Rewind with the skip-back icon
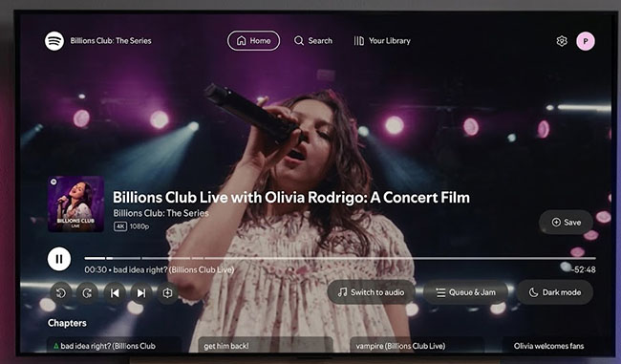The width and height of the screenshot is (621, 364). (61, 293)
